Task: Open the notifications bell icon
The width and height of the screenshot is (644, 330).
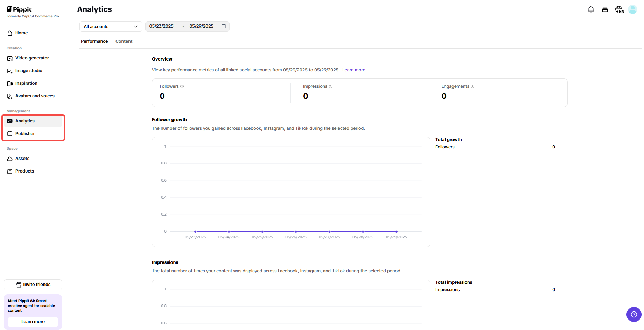Action: 591,9
